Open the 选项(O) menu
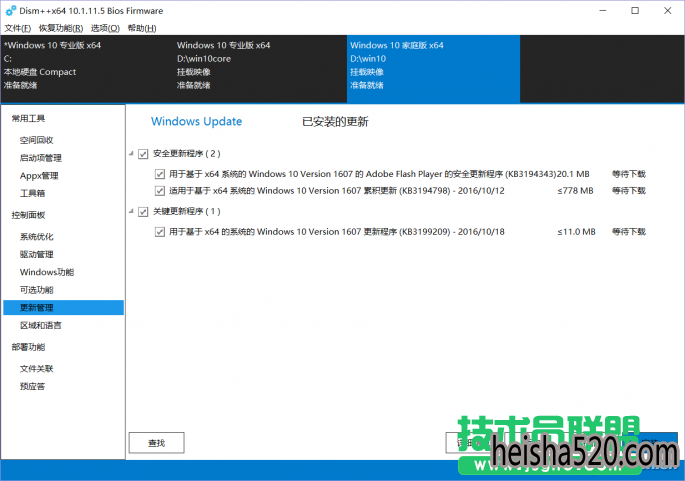Screen dimensions: 685x481 (x=105, y=28)
